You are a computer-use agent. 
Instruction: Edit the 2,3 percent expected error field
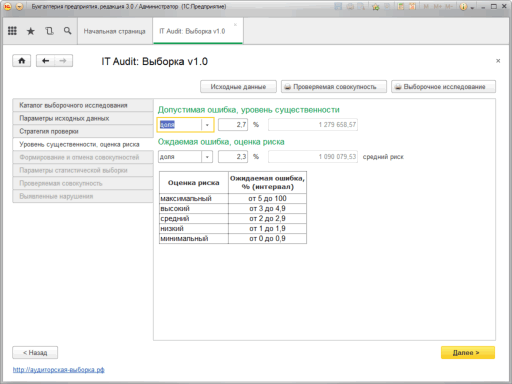pyautogui.click(x=233, y=157)
